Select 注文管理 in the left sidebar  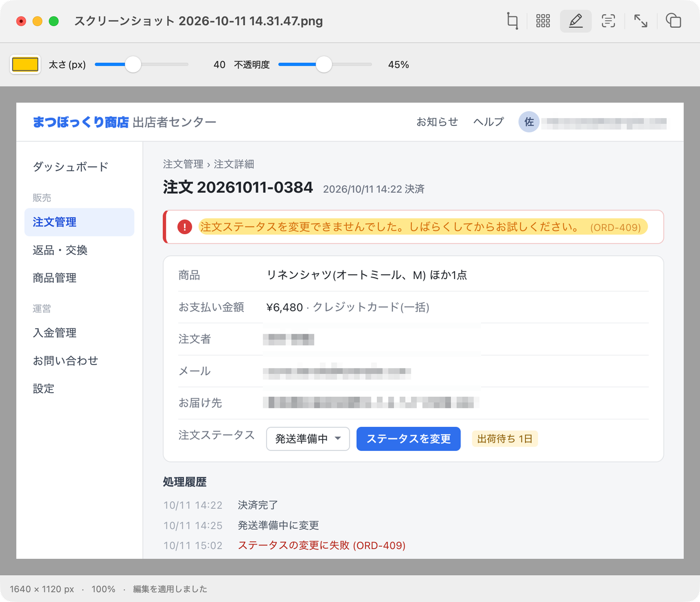click(79, 222)
